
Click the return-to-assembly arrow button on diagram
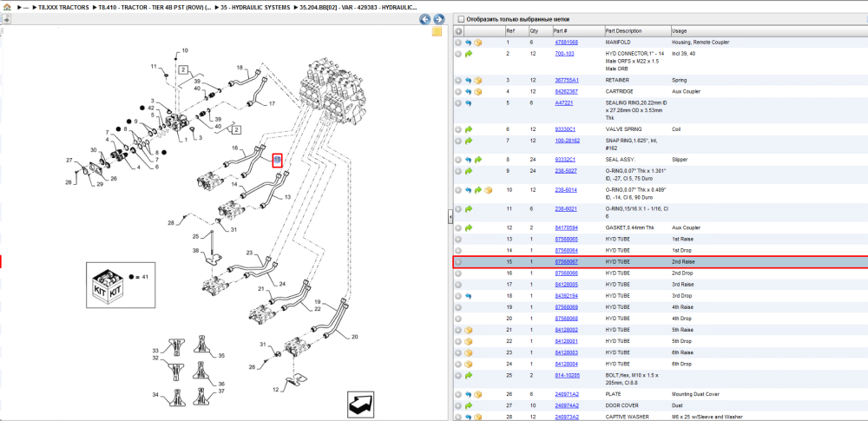point(362,405)
